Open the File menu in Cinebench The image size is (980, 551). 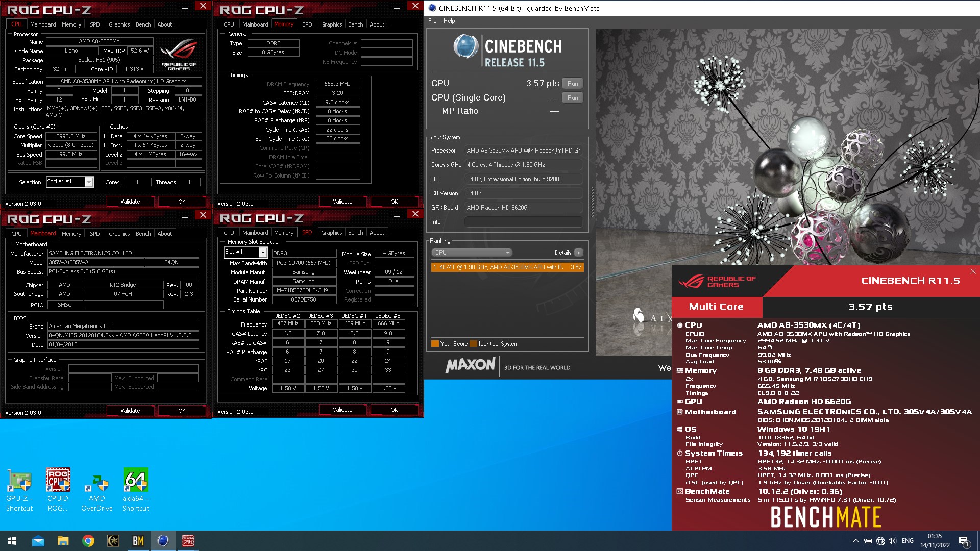[432, 21]
